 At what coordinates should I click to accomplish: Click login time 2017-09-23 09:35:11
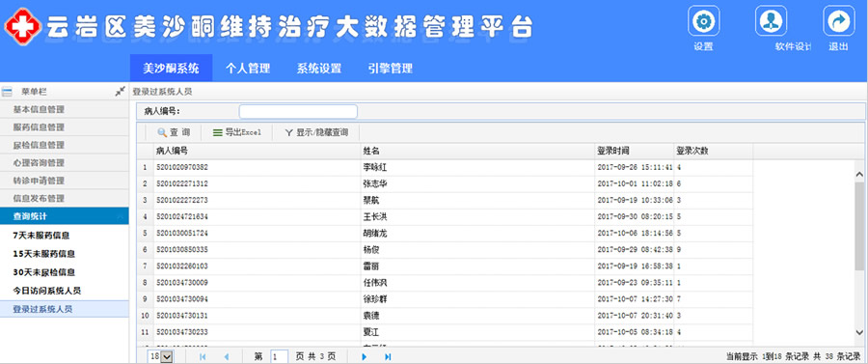635,283
